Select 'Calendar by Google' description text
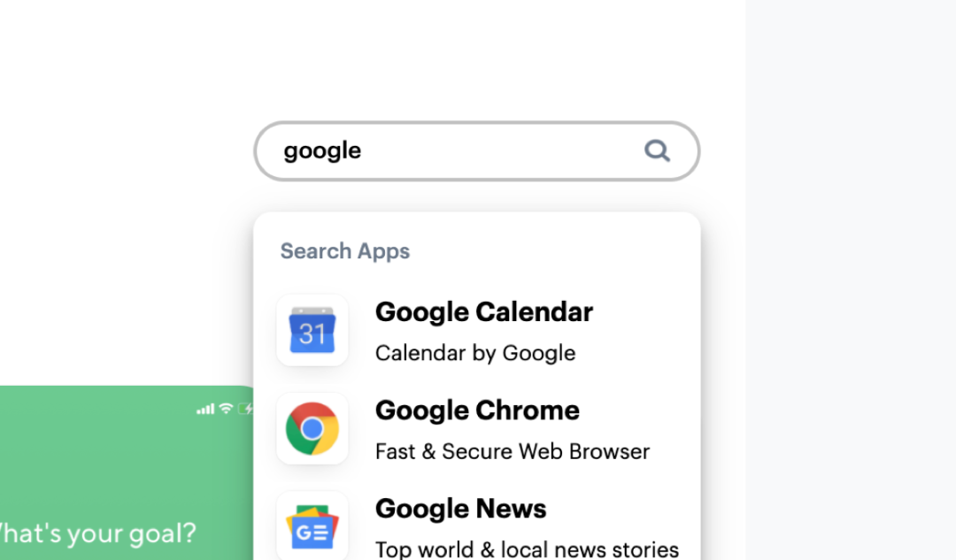 pyautogui.click(x=475, y=353)
